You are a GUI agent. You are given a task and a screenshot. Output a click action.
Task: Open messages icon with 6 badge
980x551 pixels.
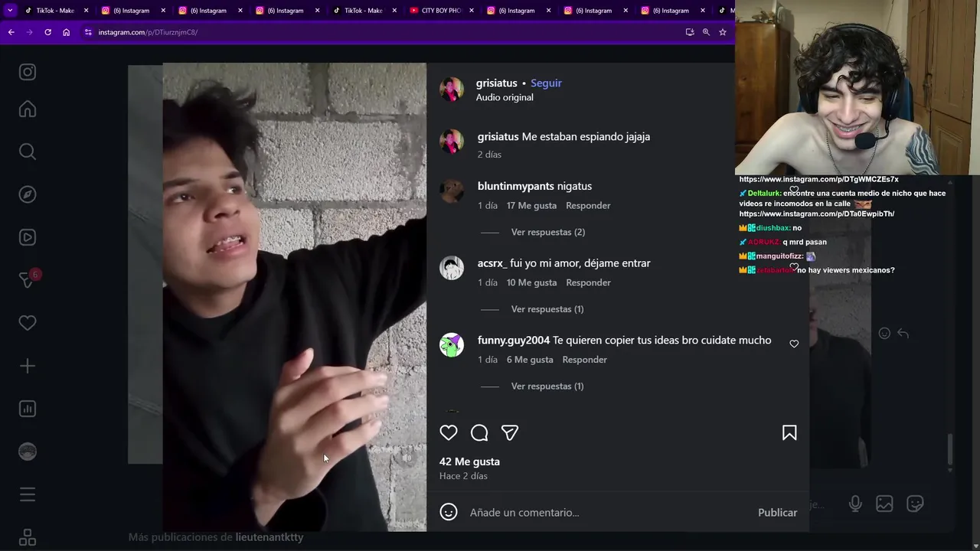click(x=28, y=280)
